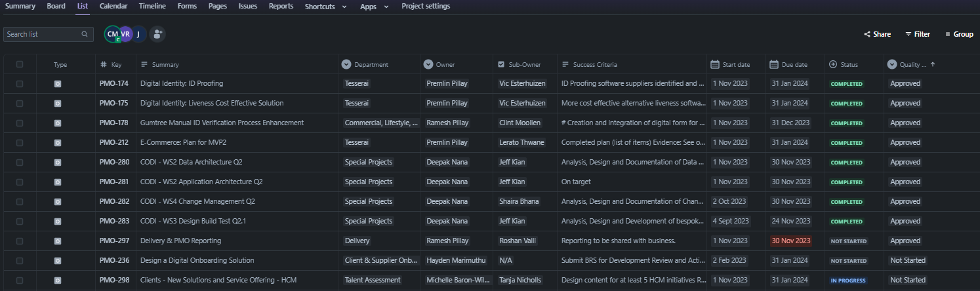Open issue key PMO-236
This screenshot has width=980, height=291.
click(114, 261)
